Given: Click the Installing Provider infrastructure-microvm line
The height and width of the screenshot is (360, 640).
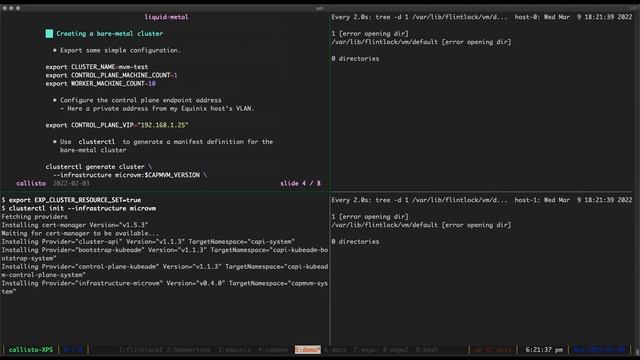Looking at the screenshot, I should pyautogui.click(x=164, y=287).
